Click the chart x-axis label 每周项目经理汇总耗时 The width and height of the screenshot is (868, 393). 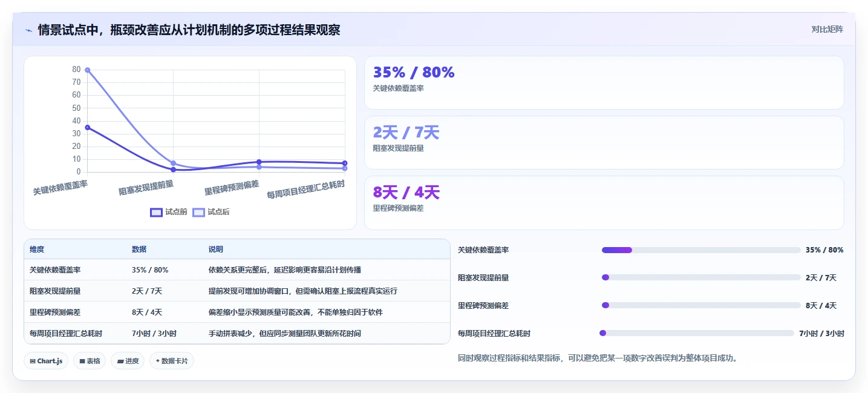point(306,190)
